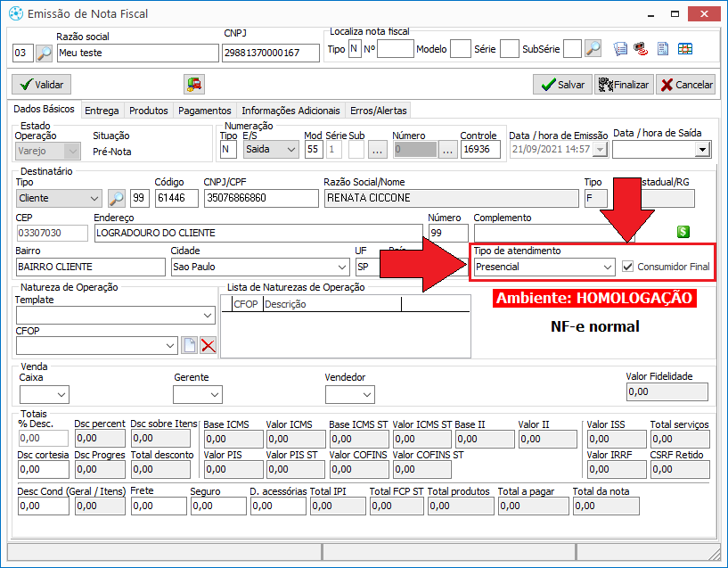This screenshot has width=728, height=568.
Task: Click the green dollar icon near Complemento
Action: 683,232
